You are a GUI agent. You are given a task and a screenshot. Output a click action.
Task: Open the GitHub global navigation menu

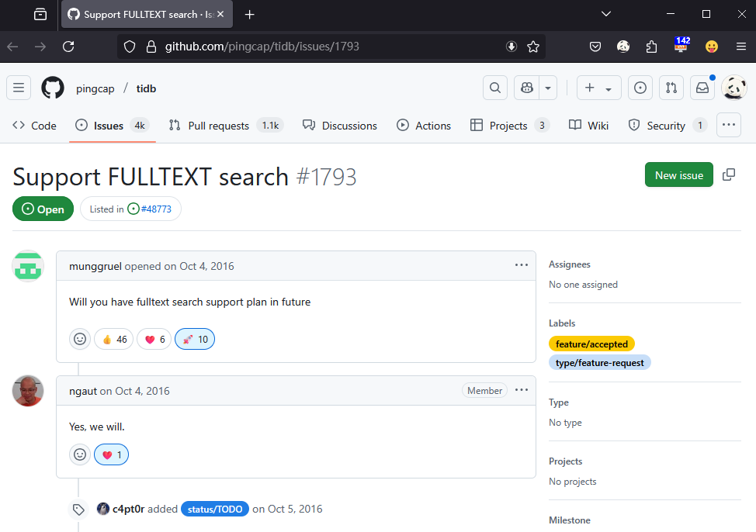tap(19, 88)
